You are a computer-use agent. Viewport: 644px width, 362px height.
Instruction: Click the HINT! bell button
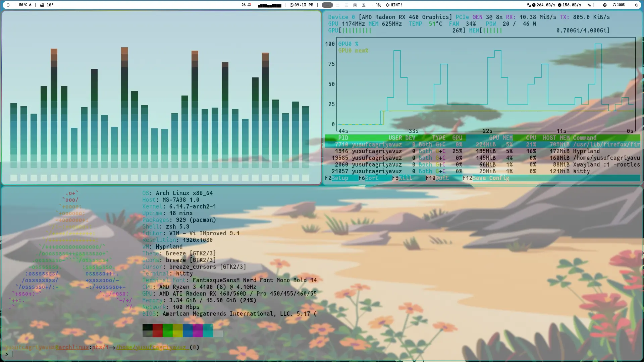pyautogui.click(x=394, y=5)
